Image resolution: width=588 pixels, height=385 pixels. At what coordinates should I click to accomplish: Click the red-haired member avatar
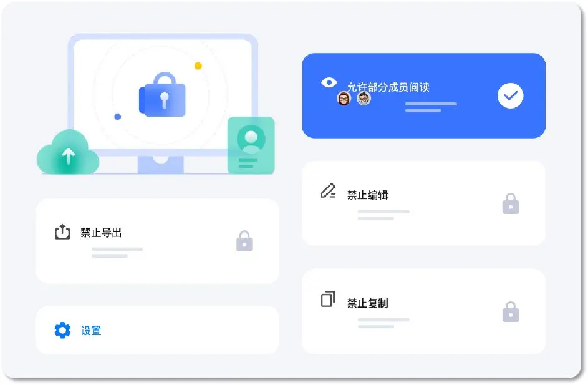(x=344, y=99)
